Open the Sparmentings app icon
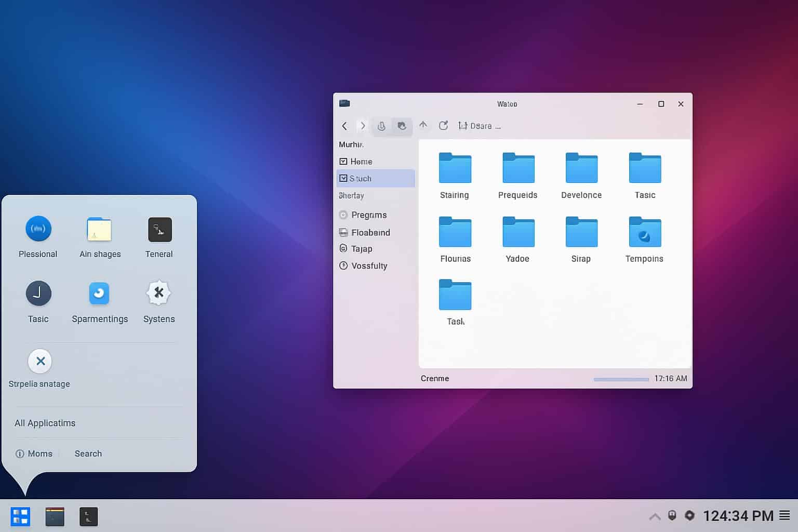798x532 pixels. pos(99,294)
